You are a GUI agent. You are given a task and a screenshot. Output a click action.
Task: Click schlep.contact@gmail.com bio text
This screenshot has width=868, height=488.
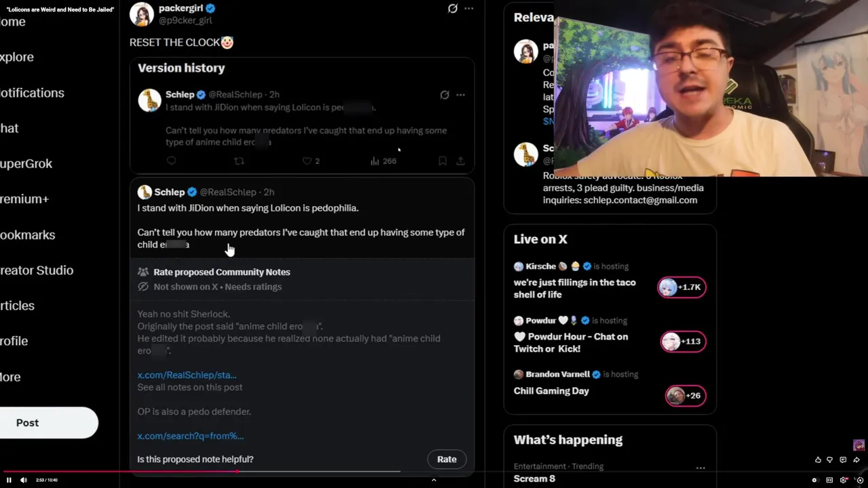(x=640, y=200)
